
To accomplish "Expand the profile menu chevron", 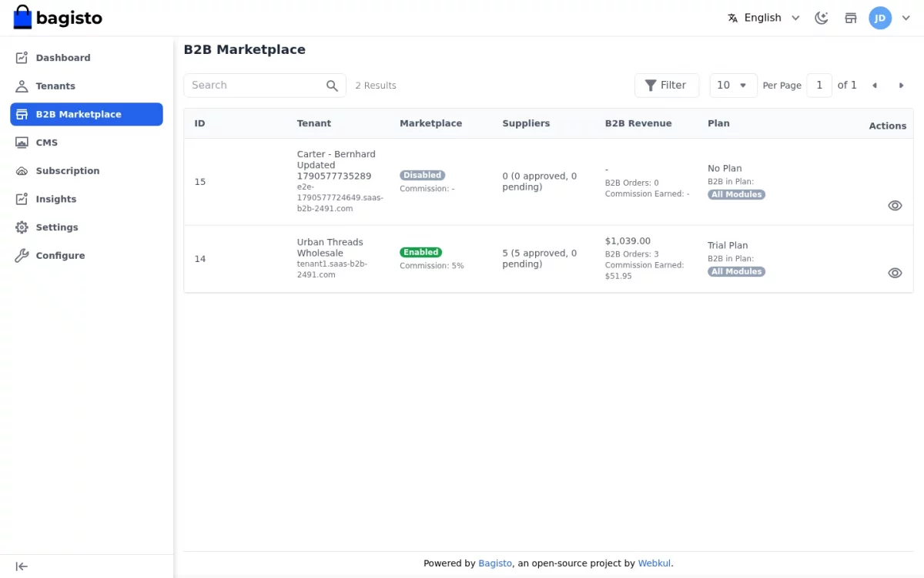I will click(906, 18).
